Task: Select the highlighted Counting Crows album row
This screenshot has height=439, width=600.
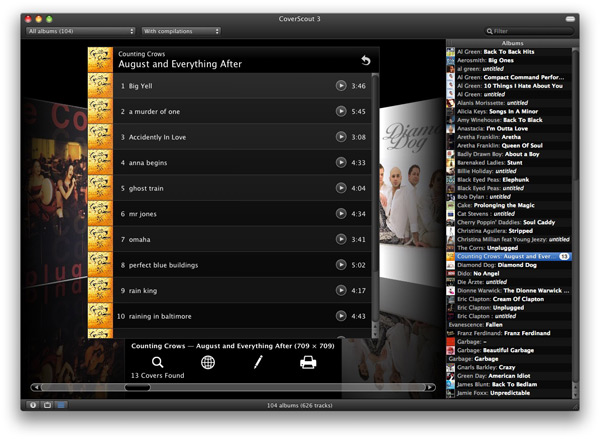Action: (x=509, y=256)
